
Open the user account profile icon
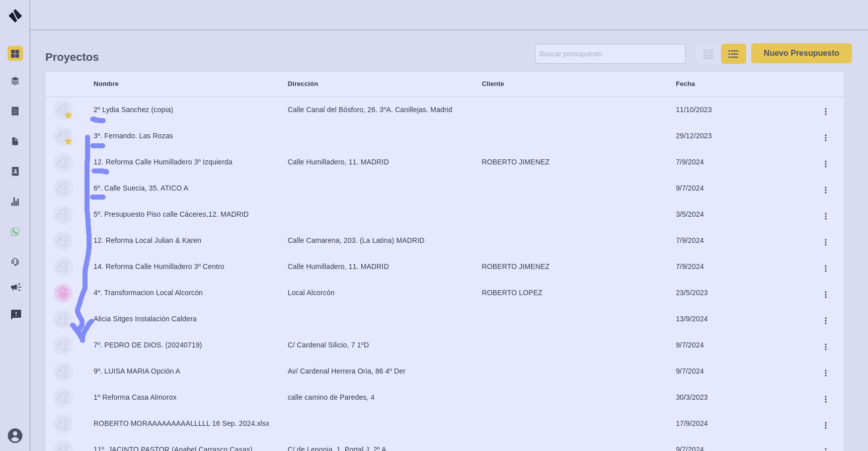point(15,435)
